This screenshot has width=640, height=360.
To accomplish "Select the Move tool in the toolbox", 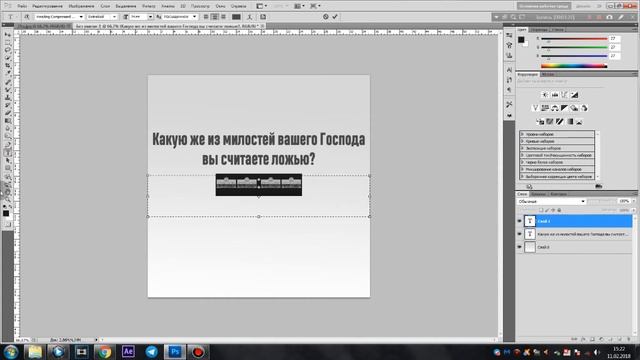I will coord(8,34).
